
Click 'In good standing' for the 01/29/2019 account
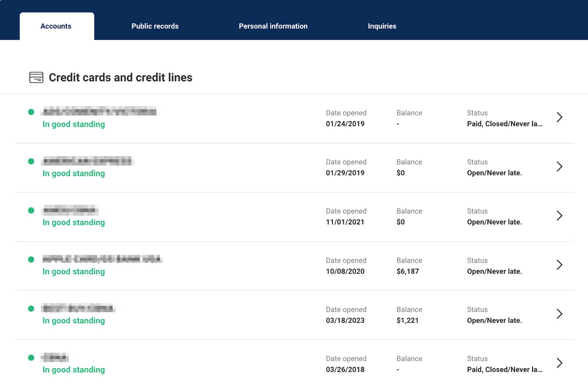pyautogui.click(x=73, y=174)
